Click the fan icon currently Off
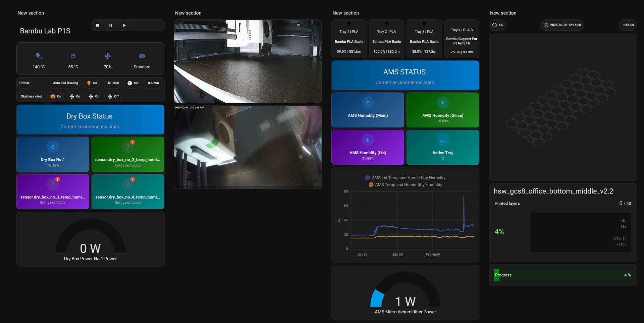This screenshot has height=323, width=644. pos(113,96)
